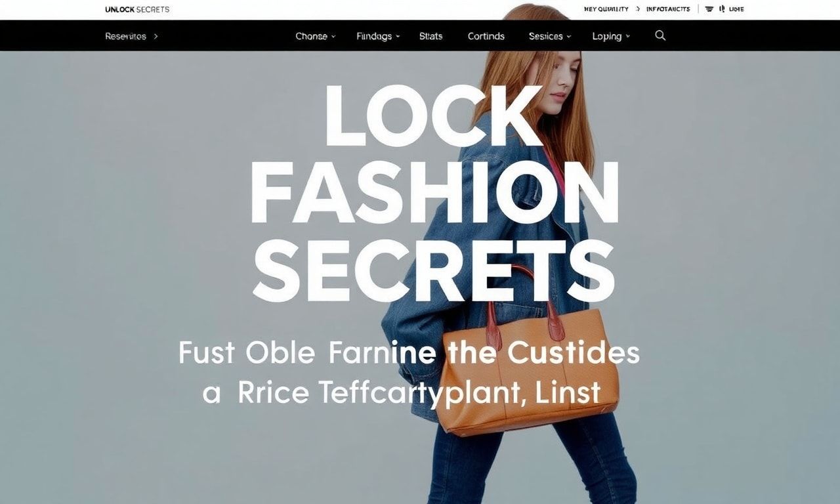This screenshot has height=504, width=840.
Task: Open the Stiats menu item
Action: (430, 36)
